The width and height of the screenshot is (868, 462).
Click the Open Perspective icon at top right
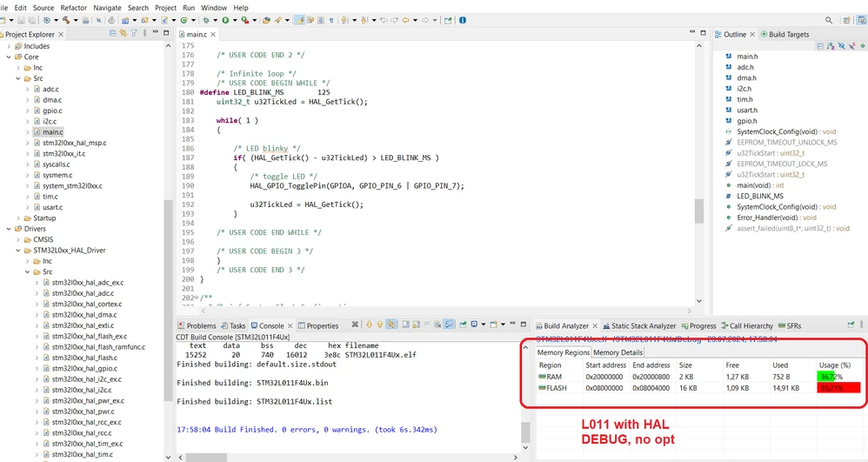pyautogui.click(x=846, y=20)
